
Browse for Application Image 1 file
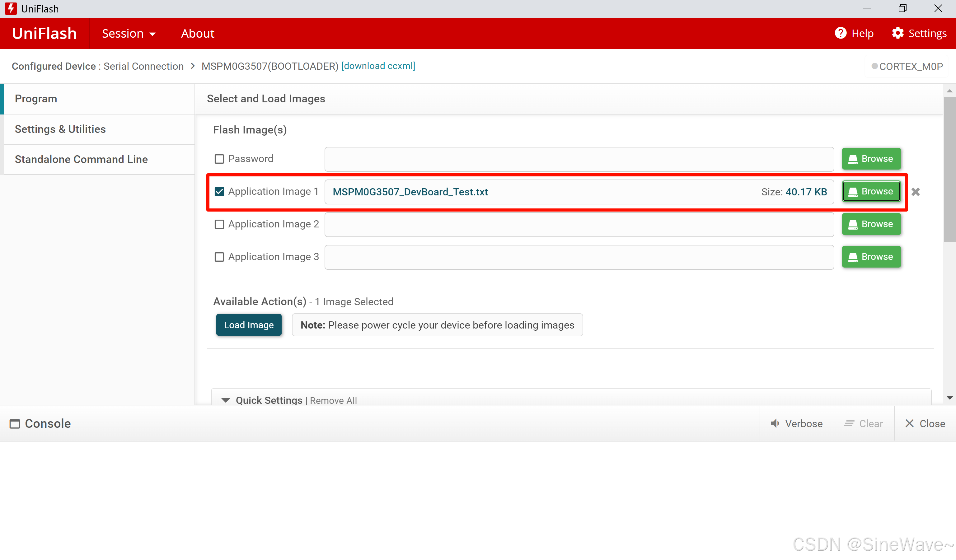pos(871,191)
